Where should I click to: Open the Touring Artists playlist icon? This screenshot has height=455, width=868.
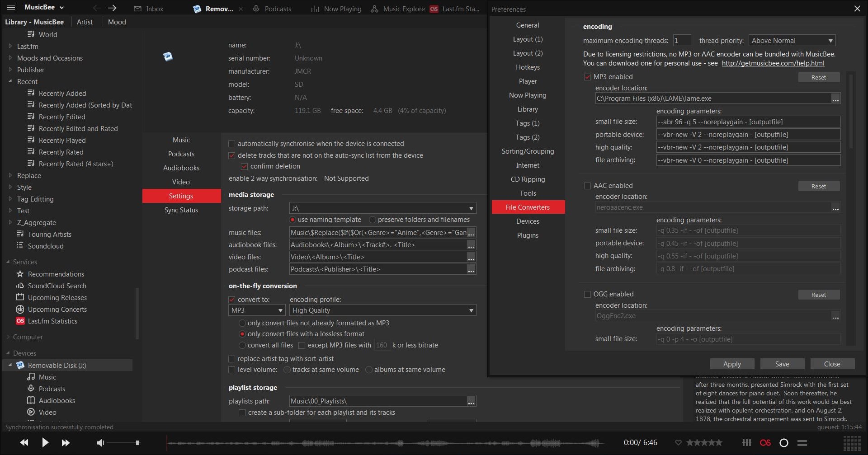pyautogui.click(x=20, y=234)
